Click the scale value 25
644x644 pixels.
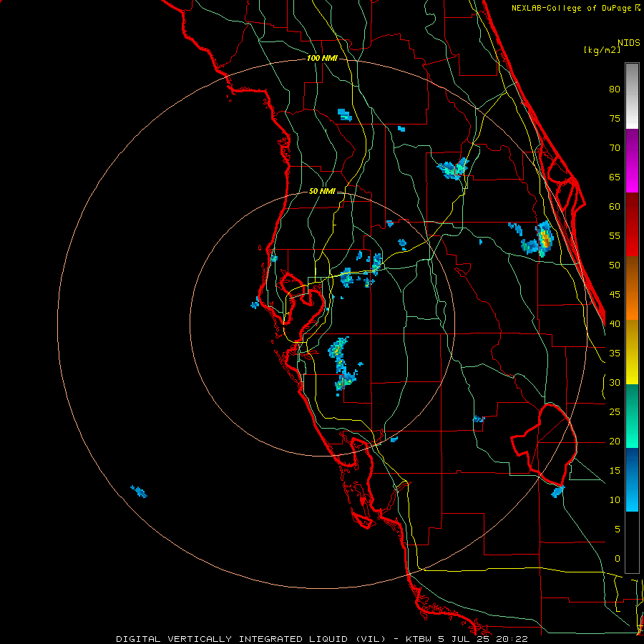coord(615,412)
